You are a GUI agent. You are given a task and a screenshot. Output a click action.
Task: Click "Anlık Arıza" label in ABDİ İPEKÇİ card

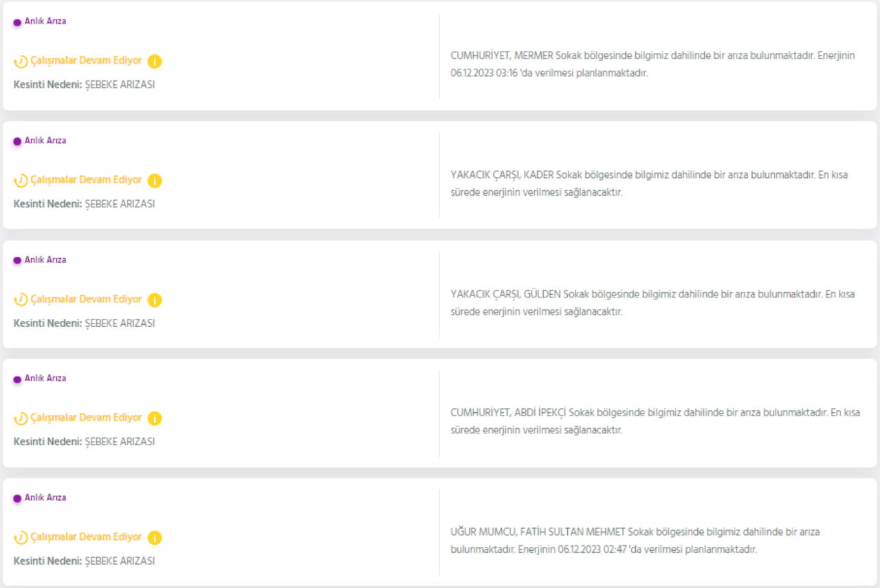point(45,378)
